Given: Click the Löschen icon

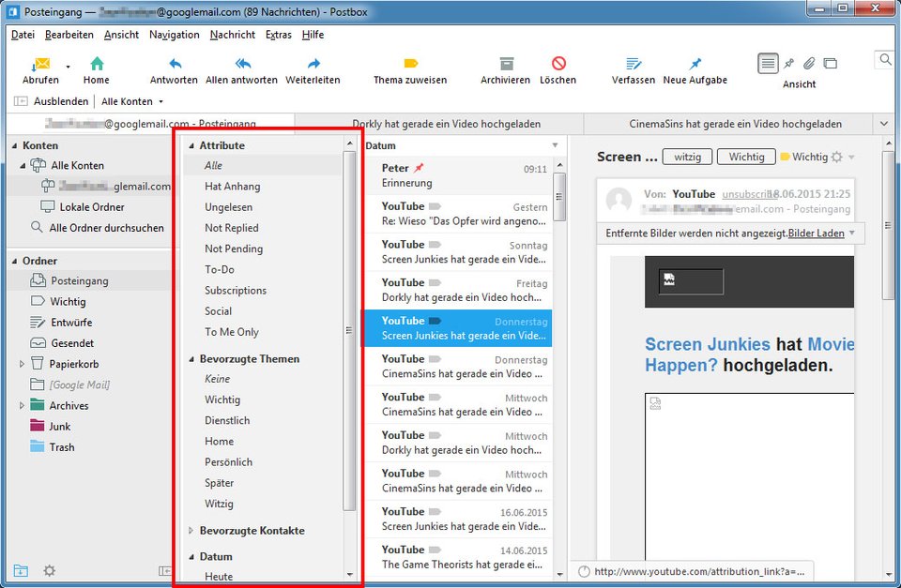Looking at the screenshot, I should [558, 63].
